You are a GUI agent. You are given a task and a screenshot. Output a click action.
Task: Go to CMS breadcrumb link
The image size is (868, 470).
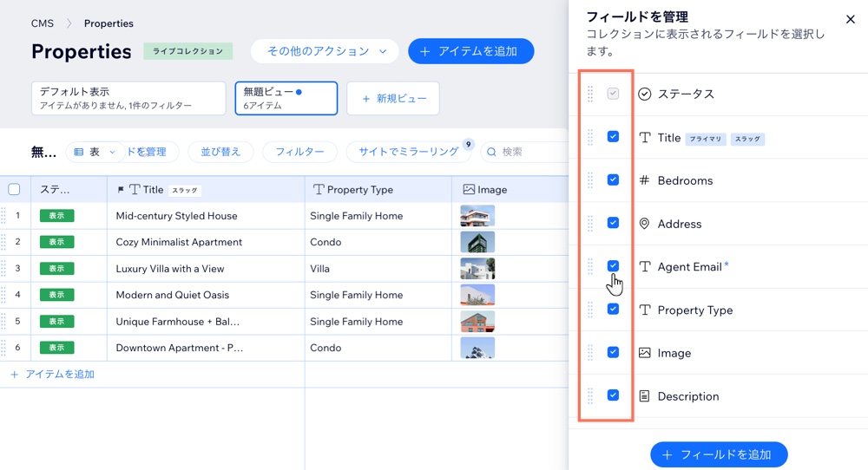[42, 23]
